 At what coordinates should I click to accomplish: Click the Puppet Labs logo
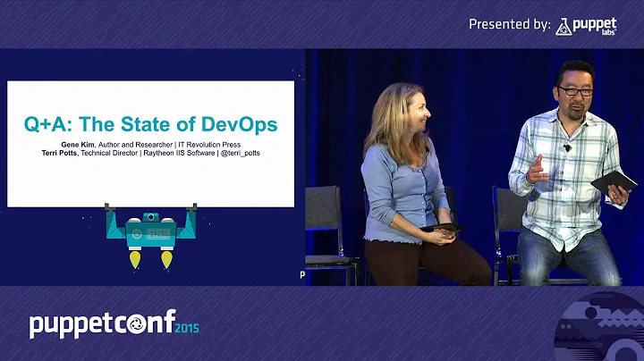coord(586,26)
